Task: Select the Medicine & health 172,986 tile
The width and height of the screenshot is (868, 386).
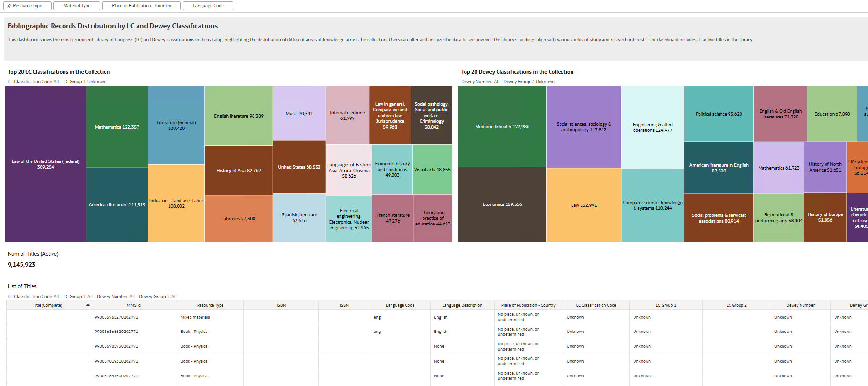Action: [x=502, y=126]
